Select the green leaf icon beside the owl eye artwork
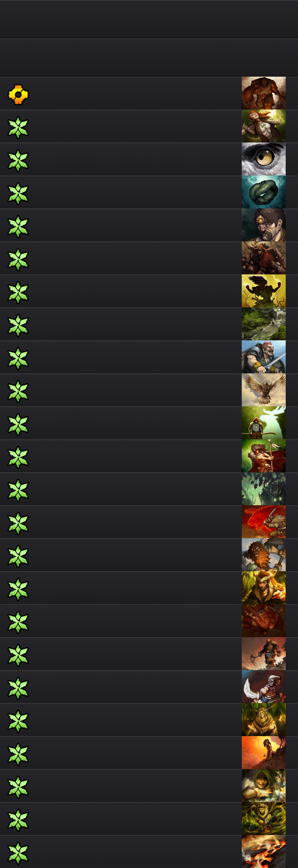The width and height of the screenshot is (298, 868). coord(18,160)
